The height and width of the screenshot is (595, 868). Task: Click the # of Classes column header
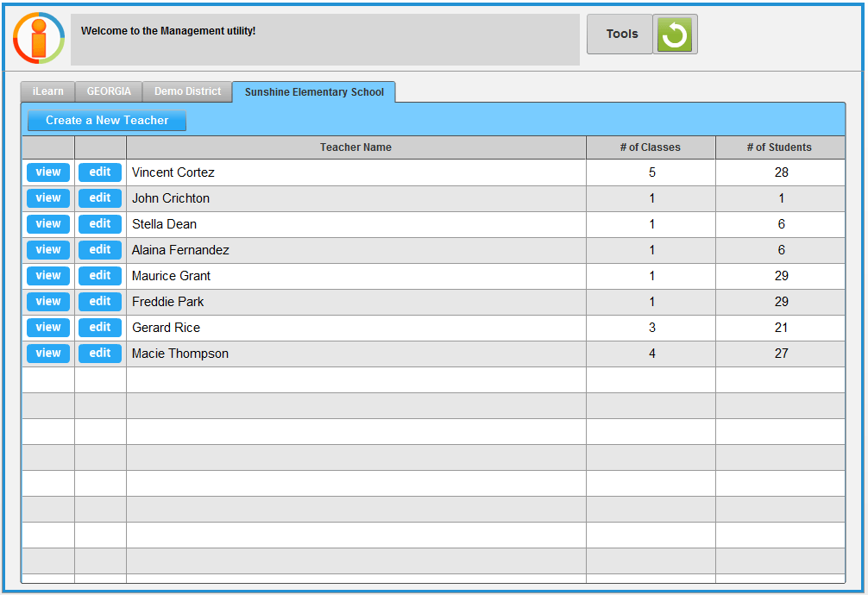(650, 147)
